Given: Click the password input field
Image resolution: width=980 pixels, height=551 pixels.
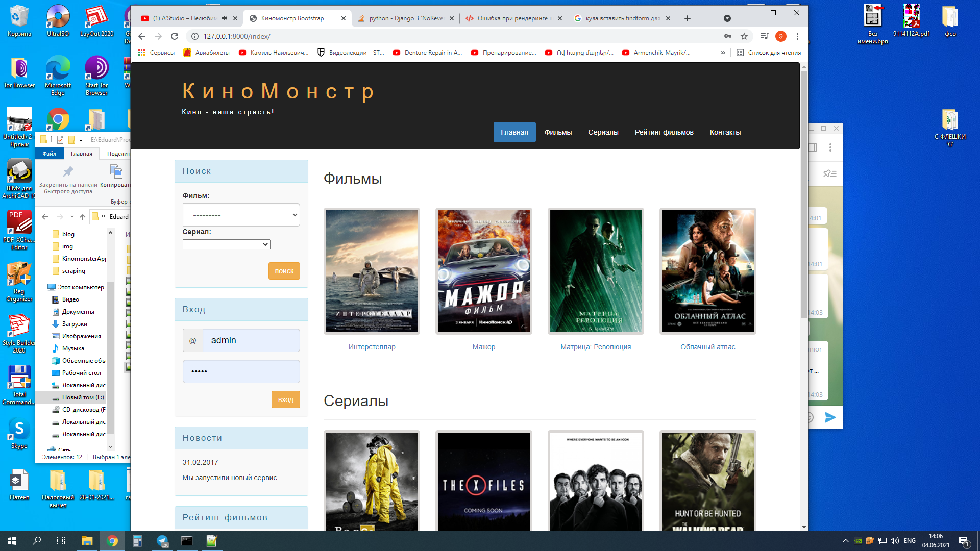Looking at the screenshot, I should coord(241,371).
